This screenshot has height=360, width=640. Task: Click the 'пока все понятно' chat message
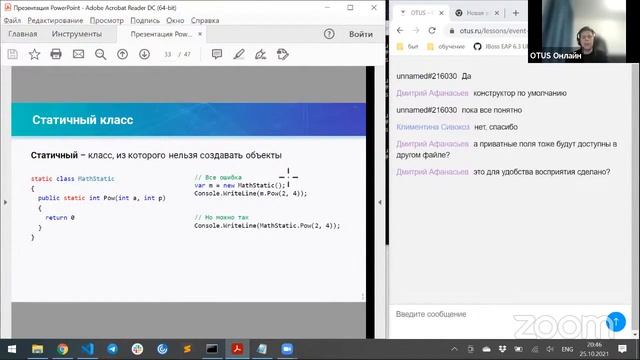pyautogui.click(x=491, y=110)
